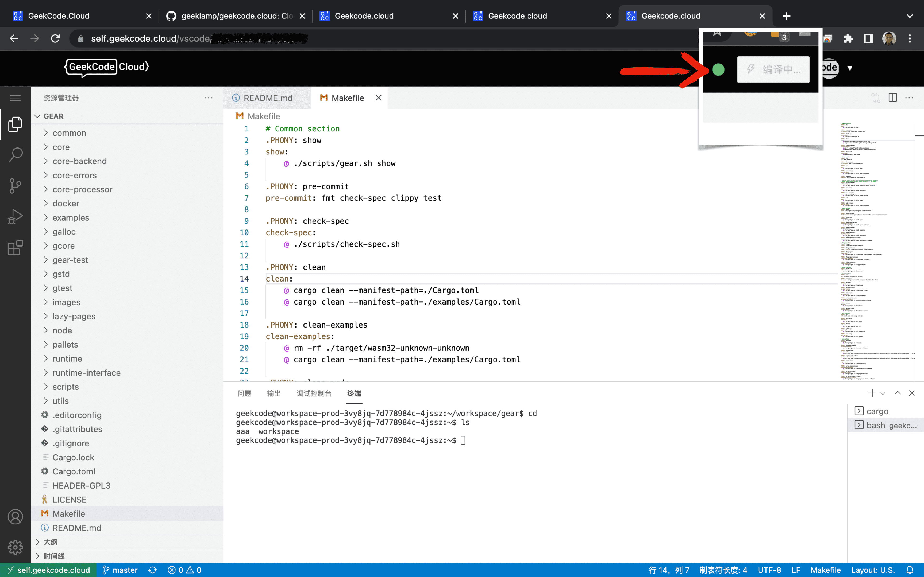Image resolution: width=924 pixels, height=577 pixels.
Task: Click the Settings gear at the bottom sidebar
Action: click(x=15, y=547)
